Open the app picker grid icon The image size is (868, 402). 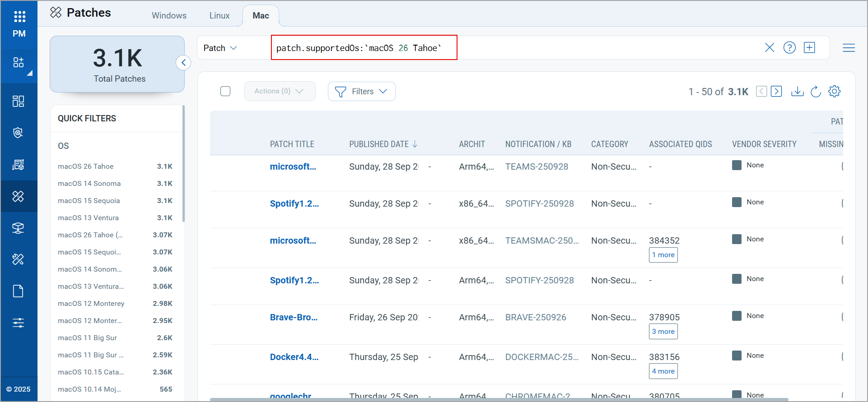(19, 17)
